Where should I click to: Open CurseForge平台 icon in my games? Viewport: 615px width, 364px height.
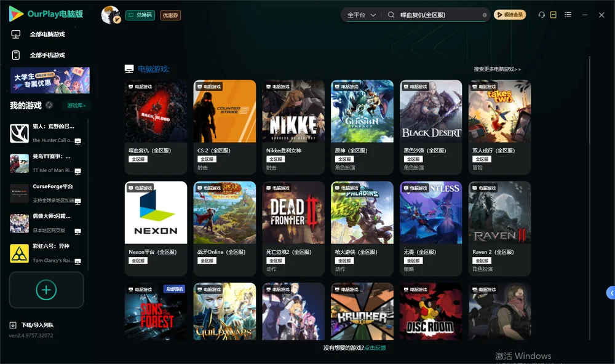(x=19, y=193)
